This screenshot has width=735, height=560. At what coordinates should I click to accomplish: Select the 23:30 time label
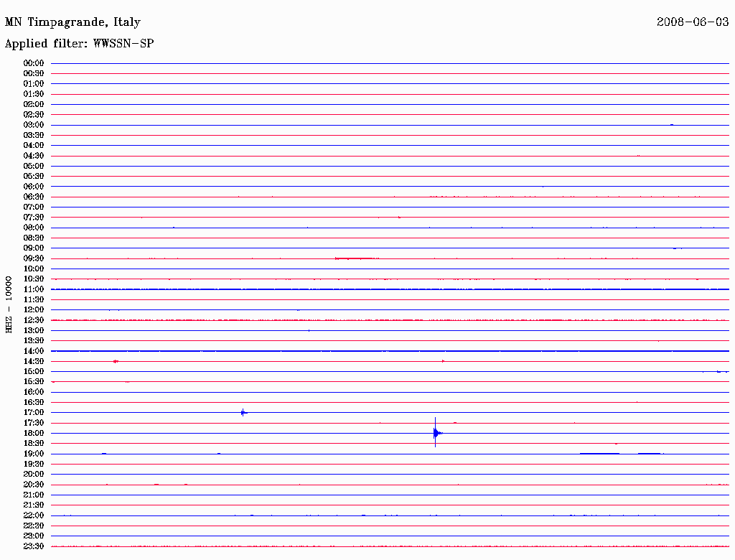pos(34,546)
